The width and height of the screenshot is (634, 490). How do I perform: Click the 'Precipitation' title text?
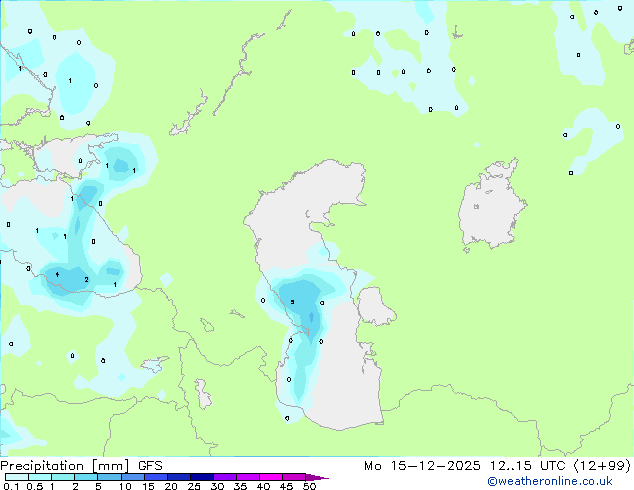point(42,466)
